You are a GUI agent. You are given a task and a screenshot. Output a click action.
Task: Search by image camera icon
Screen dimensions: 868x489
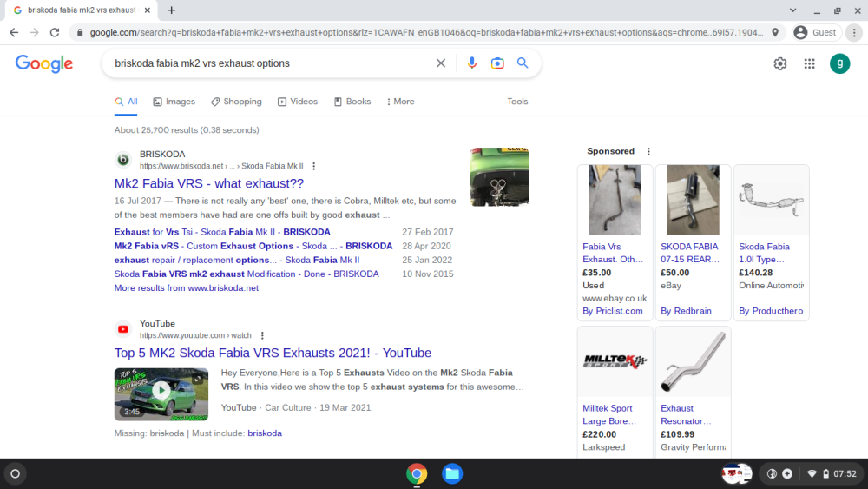pyautogui.click(x=497, y=63)
